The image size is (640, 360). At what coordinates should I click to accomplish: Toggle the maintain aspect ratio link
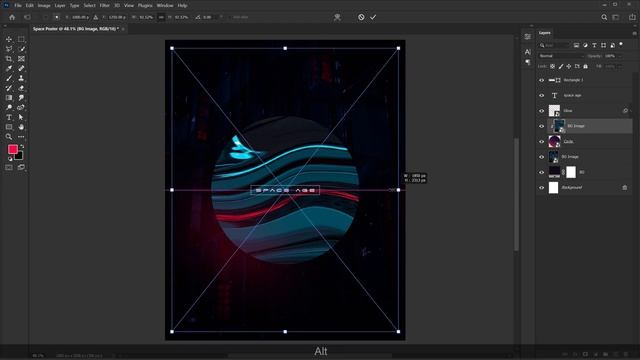(161, 17)
